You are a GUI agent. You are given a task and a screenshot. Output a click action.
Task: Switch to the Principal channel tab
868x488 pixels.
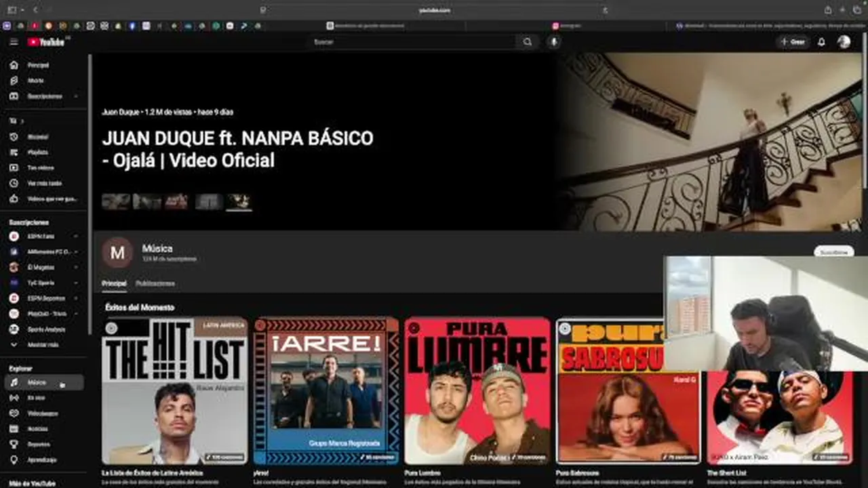114,283
